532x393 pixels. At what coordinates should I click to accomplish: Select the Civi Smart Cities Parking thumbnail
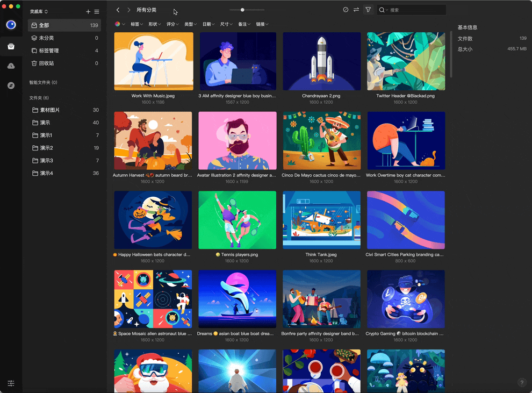point(406,220)
